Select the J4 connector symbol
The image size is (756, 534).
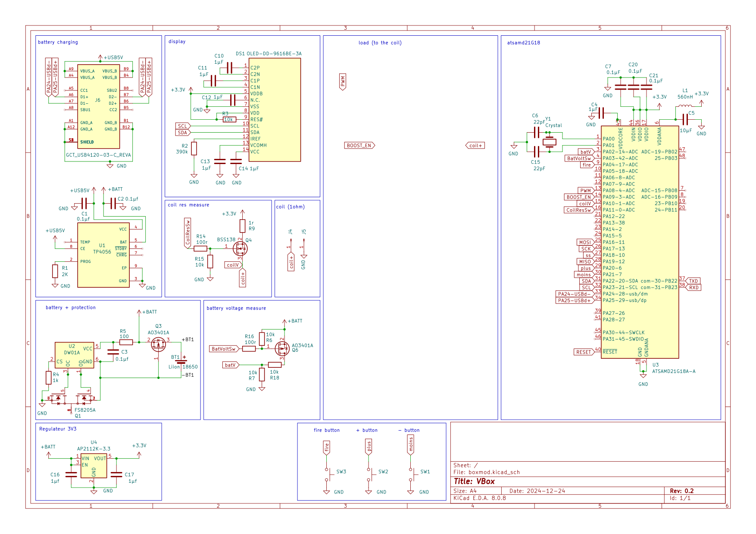(x=290, y=244)
